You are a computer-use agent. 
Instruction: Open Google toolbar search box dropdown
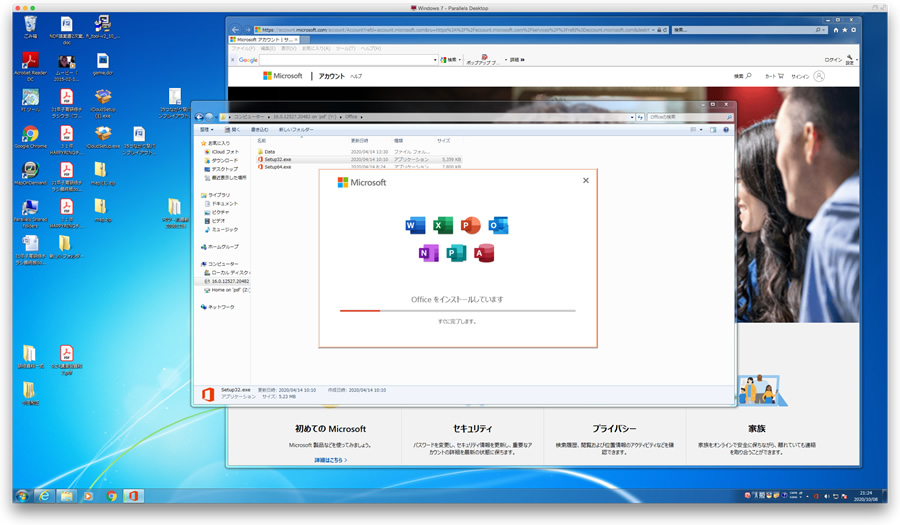435,60
